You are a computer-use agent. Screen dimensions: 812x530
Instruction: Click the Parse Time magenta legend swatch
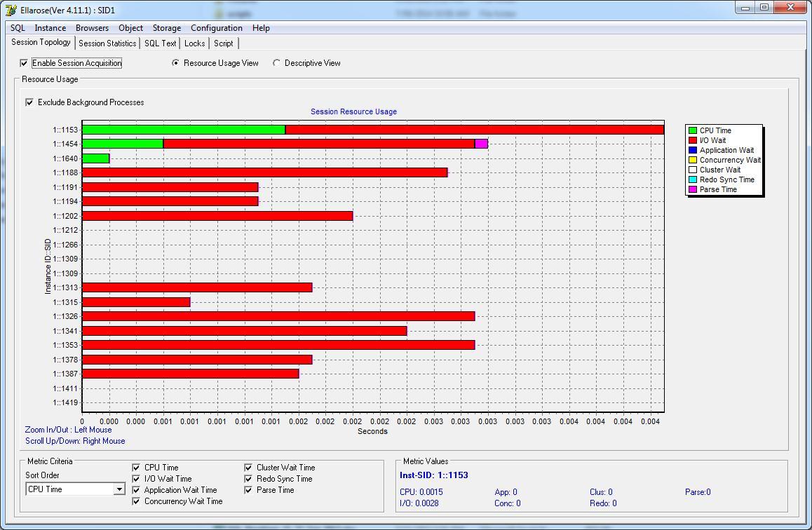coord(692,189)
